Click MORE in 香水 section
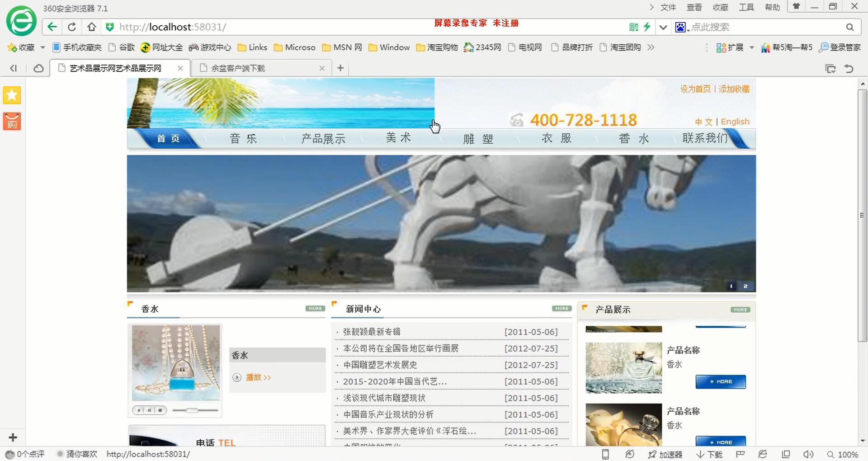The height and width of the screenshot is (461, 868). [x=316, y=309]
